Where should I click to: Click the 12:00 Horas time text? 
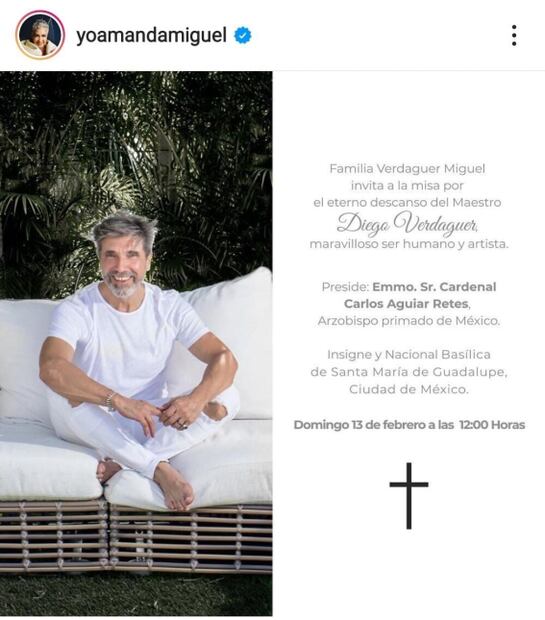coord(492,425)
